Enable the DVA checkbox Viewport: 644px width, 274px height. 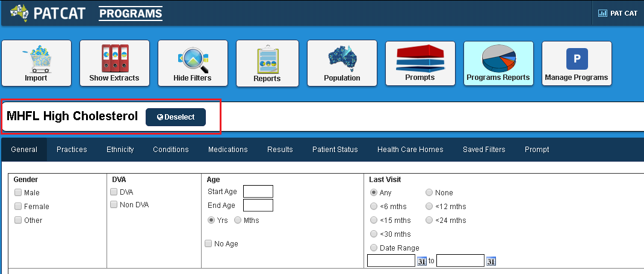(114, 192)
